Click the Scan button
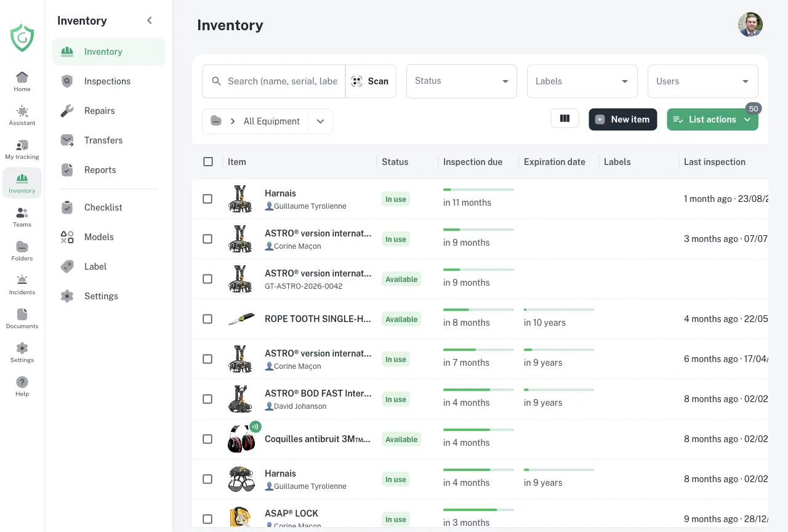The width and height of the screenshot is (788, 532). [370, 81]
